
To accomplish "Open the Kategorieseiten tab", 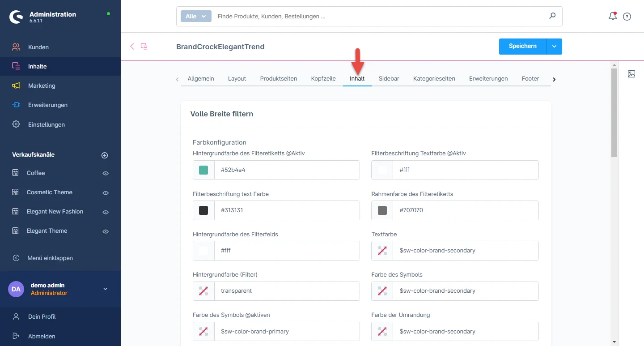I will 434,79.
